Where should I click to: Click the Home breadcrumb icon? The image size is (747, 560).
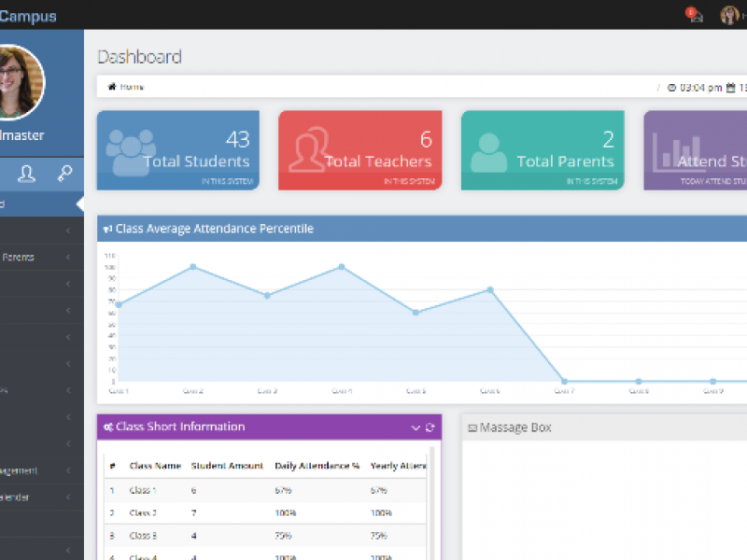coord(112,87)
